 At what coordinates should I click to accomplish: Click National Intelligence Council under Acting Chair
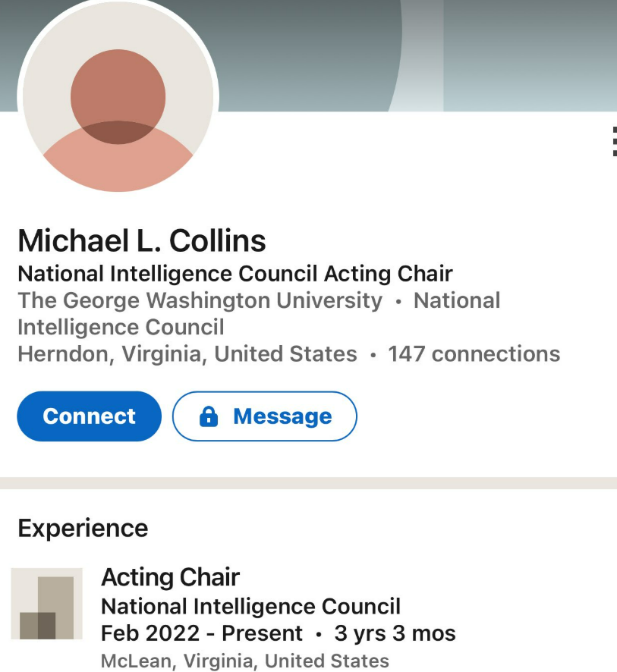tap(250, 606)
